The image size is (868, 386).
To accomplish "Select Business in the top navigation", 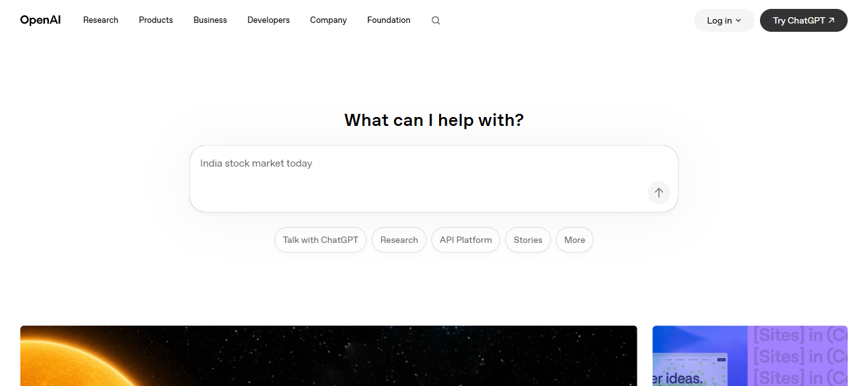I will coord(210,20).
